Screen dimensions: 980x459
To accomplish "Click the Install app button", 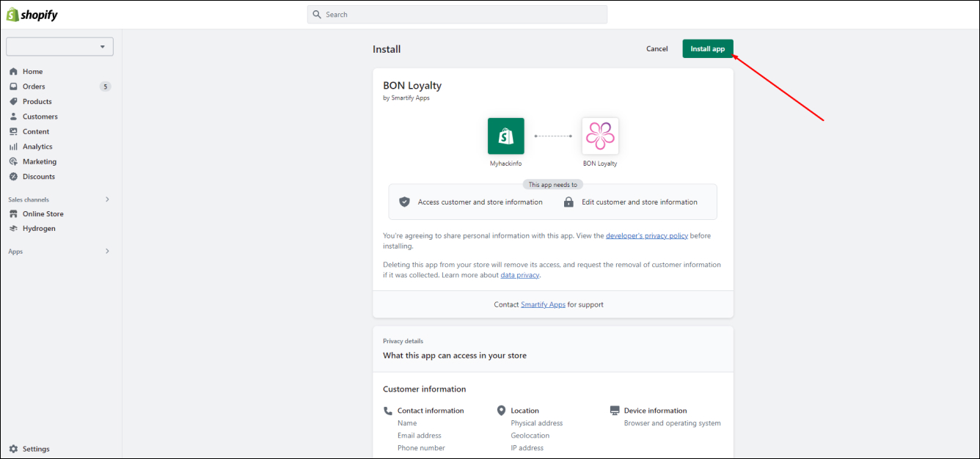I will pyautogui.click(x=708, y=49).
